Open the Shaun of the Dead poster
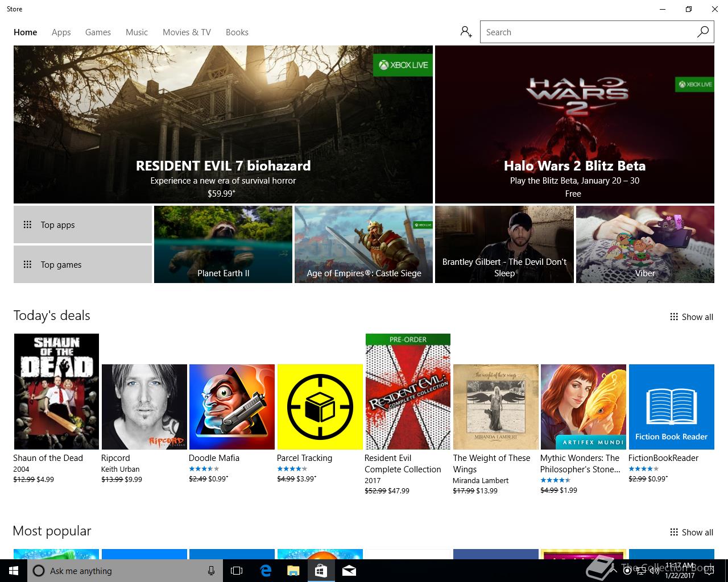The image size is (728, 582). (x=56, y=392)
